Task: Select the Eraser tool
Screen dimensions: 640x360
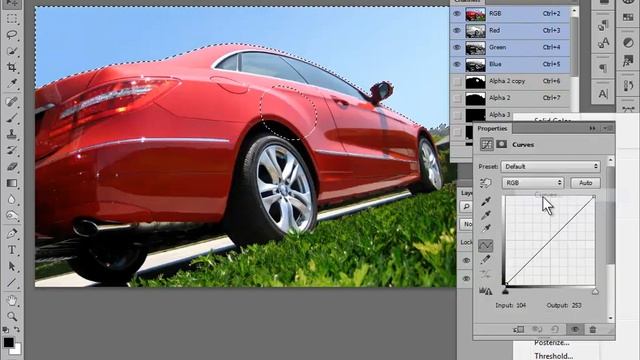Action: point(12,167)
